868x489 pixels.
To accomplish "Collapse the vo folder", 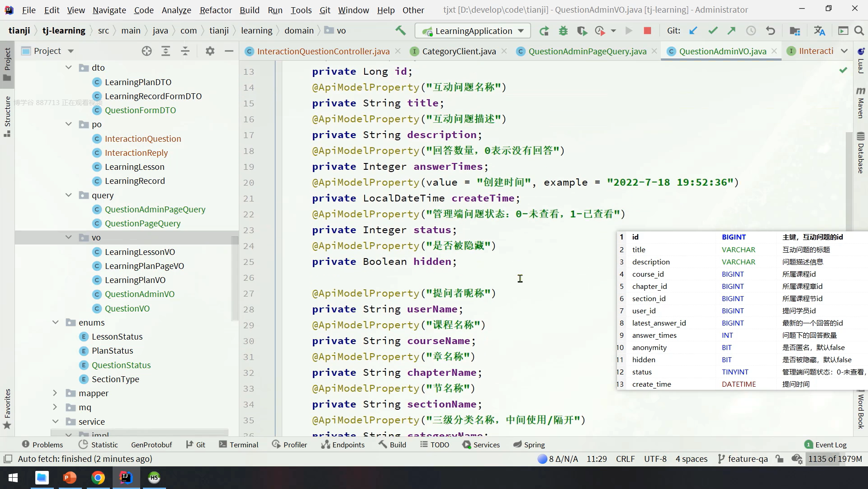I will (x=69, y=237).
